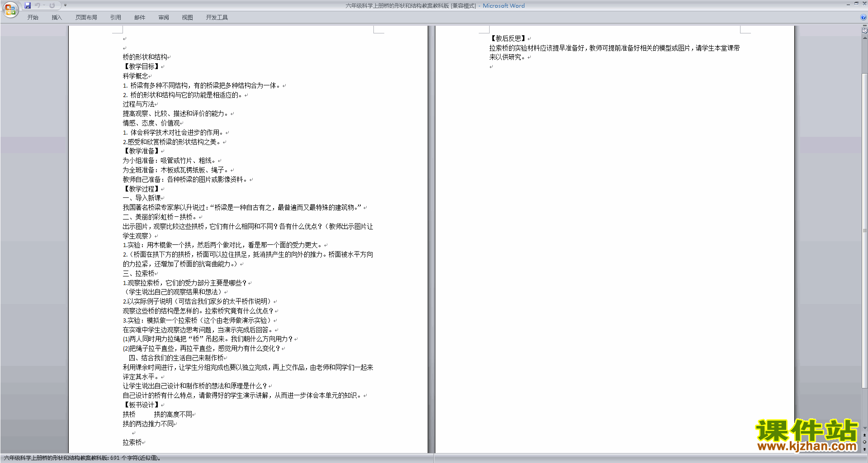
Task: Click the line (学生说出自己的观察结果和想法)
Action: 173,292
